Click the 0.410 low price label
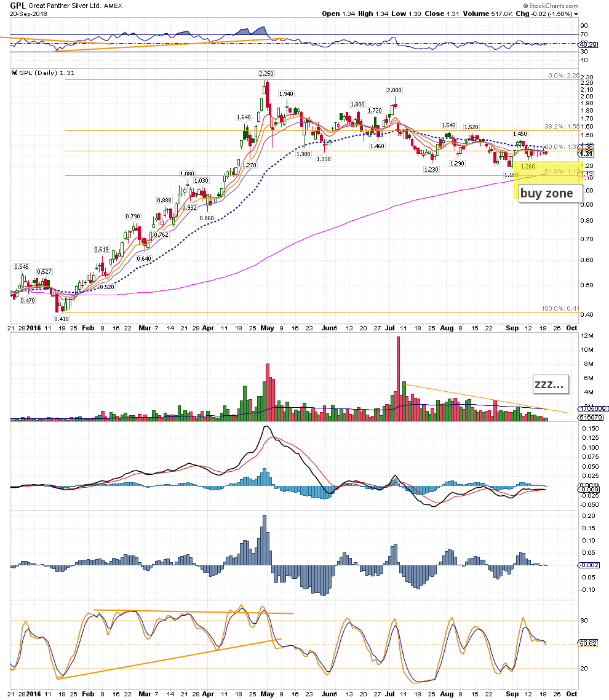This screenshot has height=700, width=609. [61, 319]
